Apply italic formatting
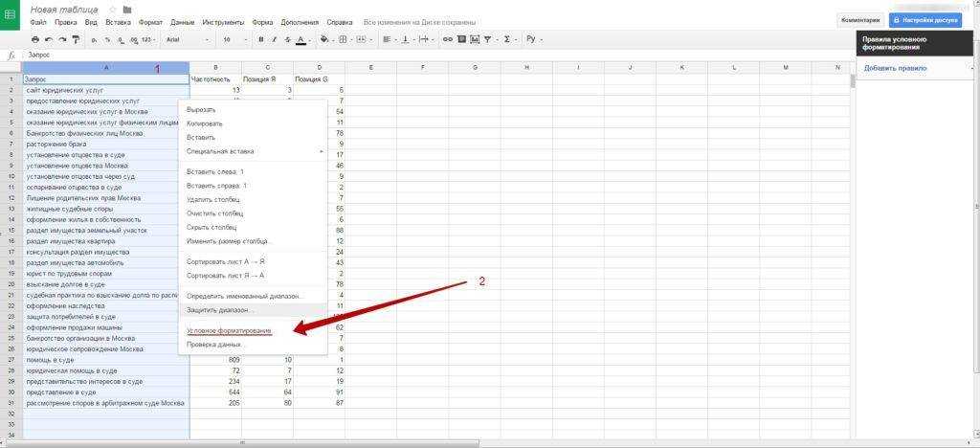This screenshot has width=980, height=448. [x=274, y=39]
